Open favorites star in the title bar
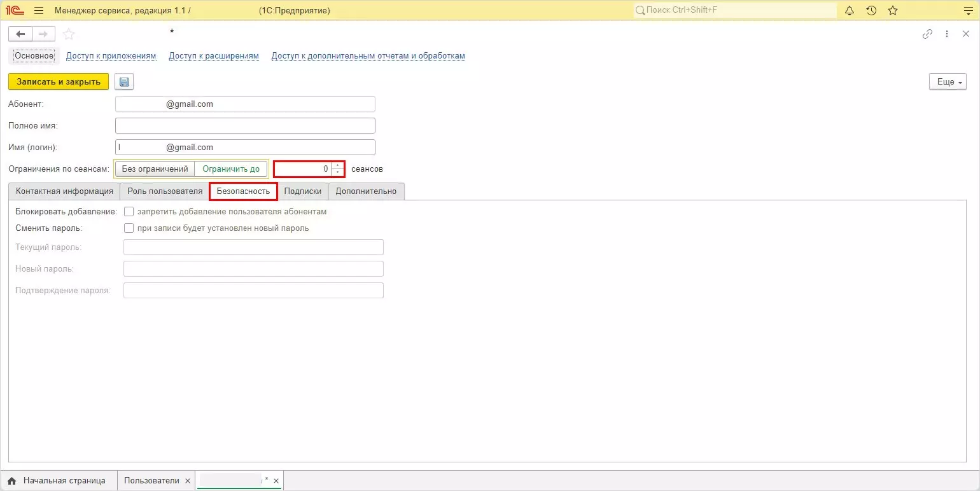Screen dimensions: 980x491 click(x=893, y=10)
